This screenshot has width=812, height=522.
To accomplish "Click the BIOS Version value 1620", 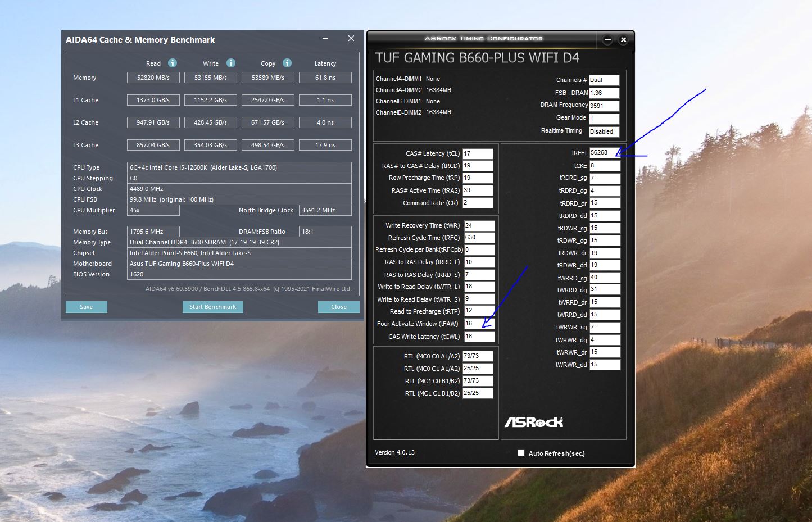I will (239, 274).
